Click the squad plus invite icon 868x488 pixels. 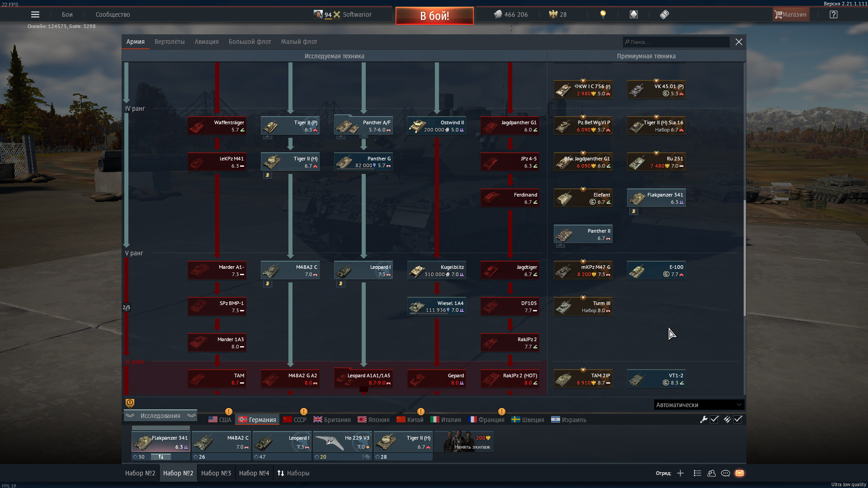coord(680,473)
